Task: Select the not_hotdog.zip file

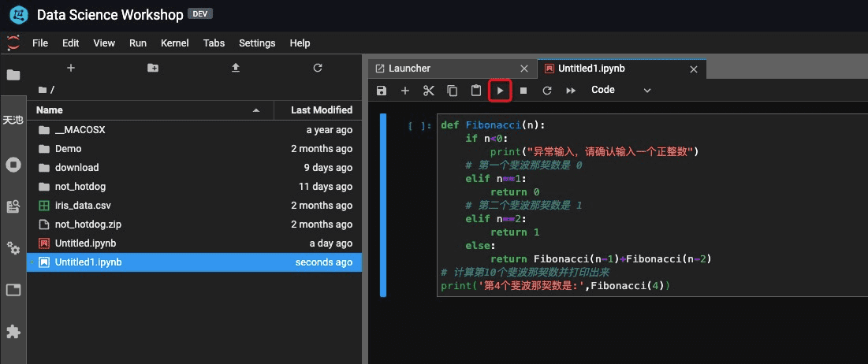Action: pos(194,224)
